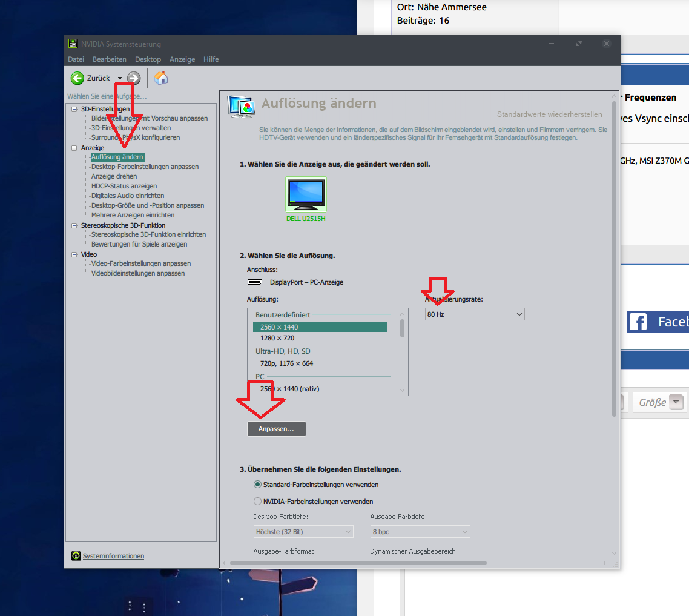This screenshot has width=689, height=616.
Task: Open the Zurück history dropdown arrow
Action: (x=120, y=78)
